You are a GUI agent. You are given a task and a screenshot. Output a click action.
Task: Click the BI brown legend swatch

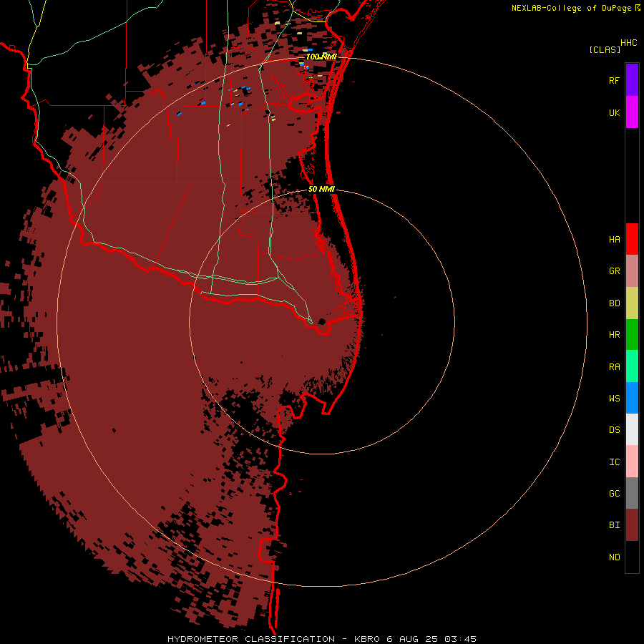pos(632,525)
